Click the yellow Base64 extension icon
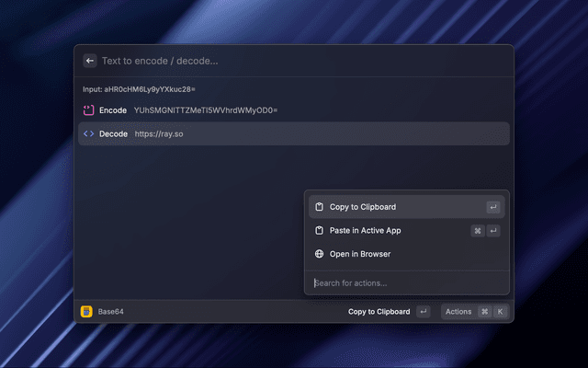The height and width of the screenshot is (368, 588). tap(86, 312)
